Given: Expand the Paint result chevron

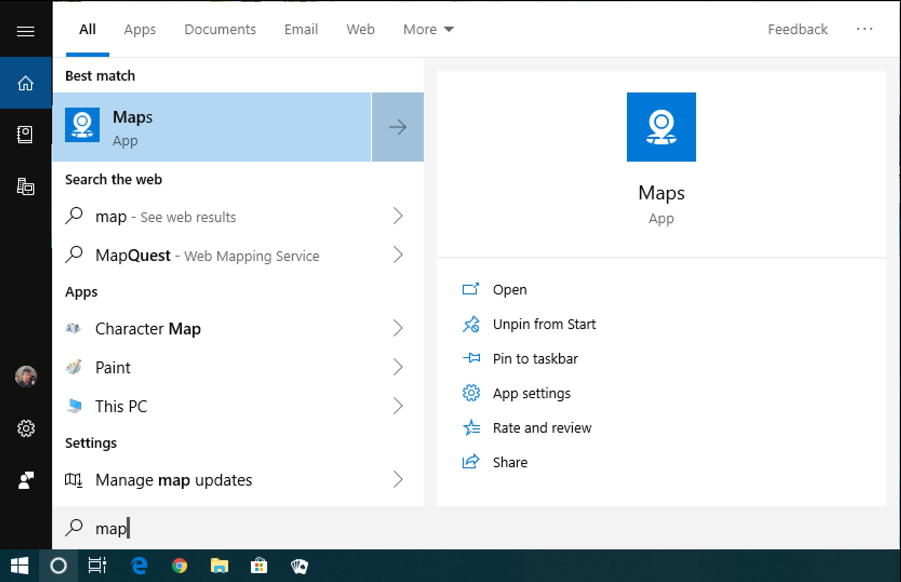Looking at the screenshot, I should [x=398, y=367].
